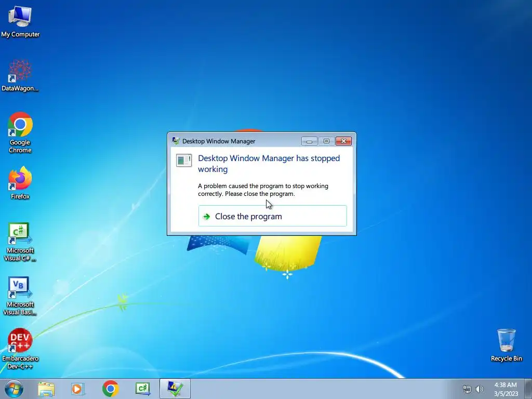Minimize the Desktop Window Manager dialog
This screenshot has height=399, width=532.
coord(309,141)
